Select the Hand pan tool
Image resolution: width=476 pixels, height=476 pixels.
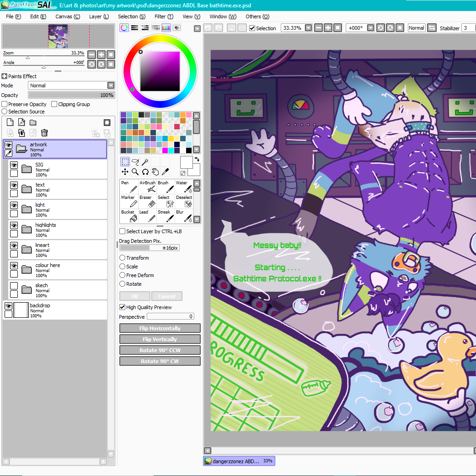(155, 172)
